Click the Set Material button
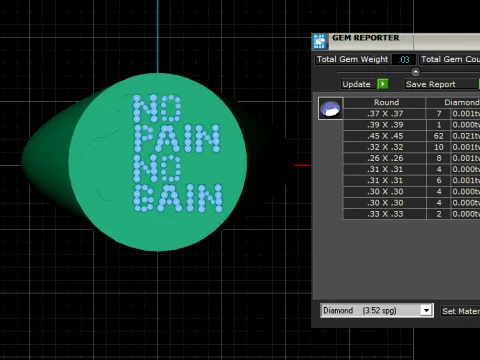Viewport: 480px width, 360px height. pyautogui.click(x=461, y=311)
